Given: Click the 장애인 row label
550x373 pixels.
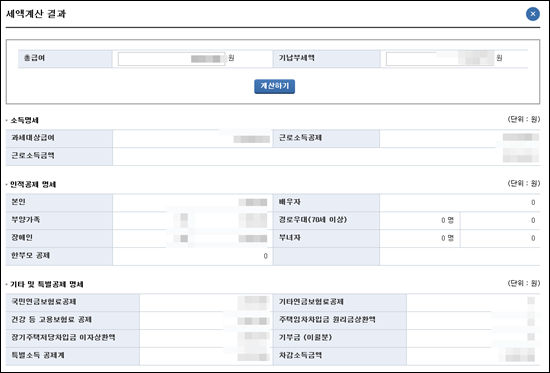Looking at the screenshot, I should click(x=22, y=238).
